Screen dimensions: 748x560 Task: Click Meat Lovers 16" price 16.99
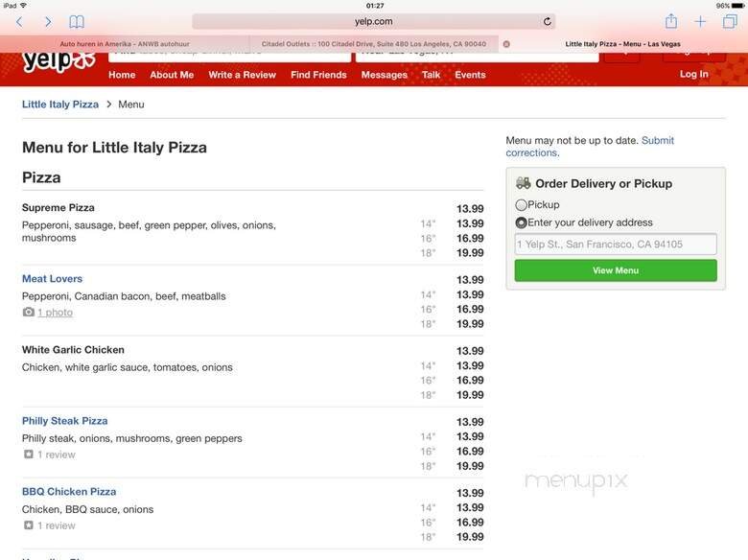[470, 309]
